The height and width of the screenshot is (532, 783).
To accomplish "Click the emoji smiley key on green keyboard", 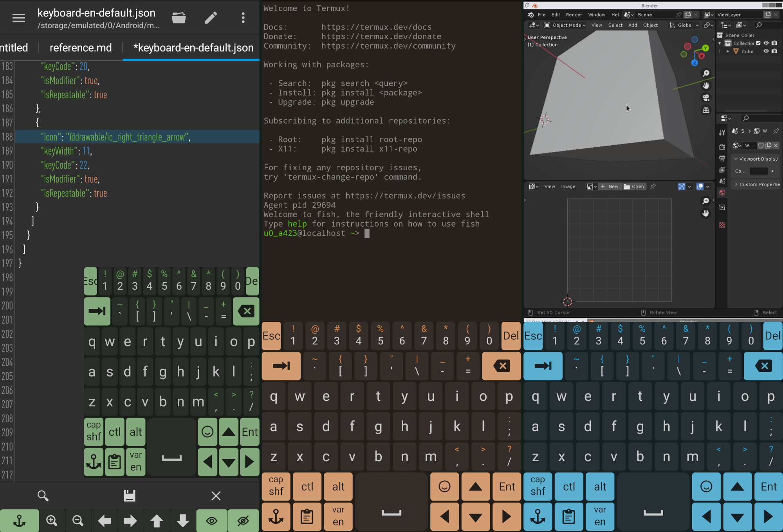I will click(x=207, y=432).
